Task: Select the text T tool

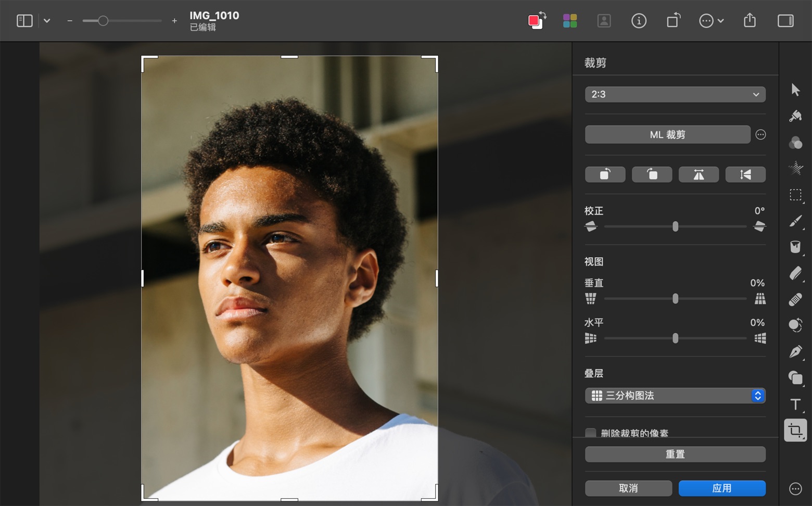Action: [795, 404]
